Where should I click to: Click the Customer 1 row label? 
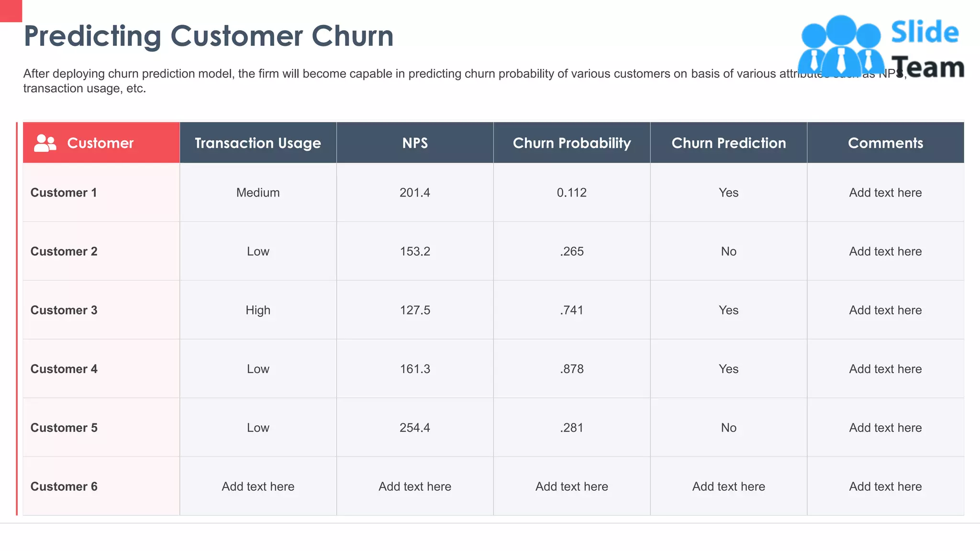(x=64, y=193)
